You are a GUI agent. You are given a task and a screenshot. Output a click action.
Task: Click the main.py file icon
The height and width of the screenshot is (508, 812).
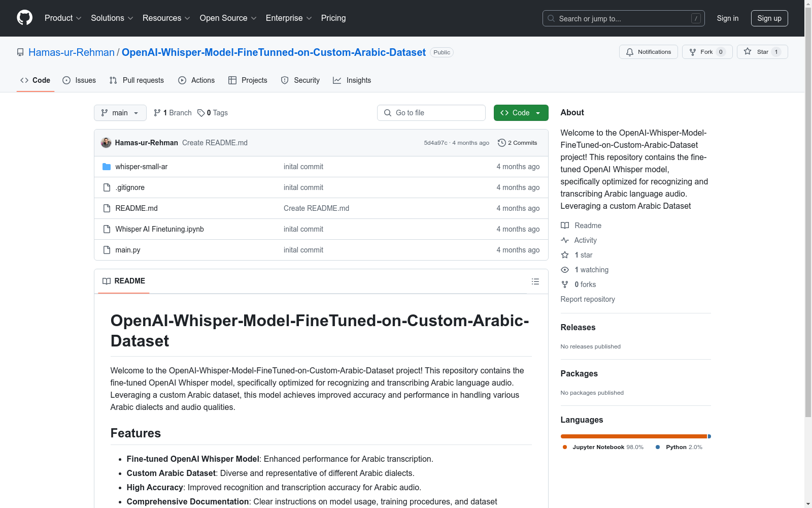107,250
